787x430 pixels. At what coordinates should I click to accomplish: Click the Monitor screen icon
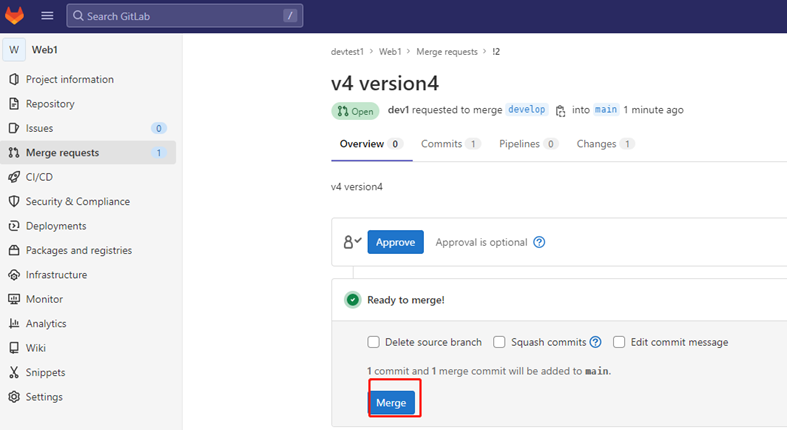[x=14, y=299]
